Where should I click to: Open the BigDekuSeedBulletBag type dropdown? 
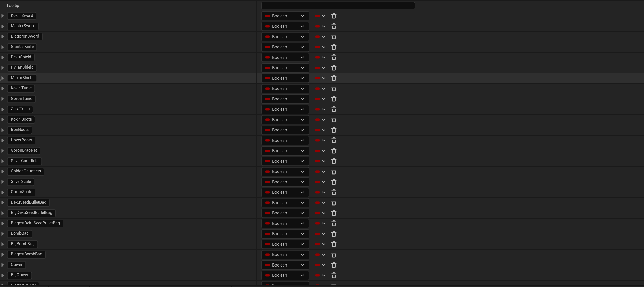pyautogui.click(x=285, y=213)
